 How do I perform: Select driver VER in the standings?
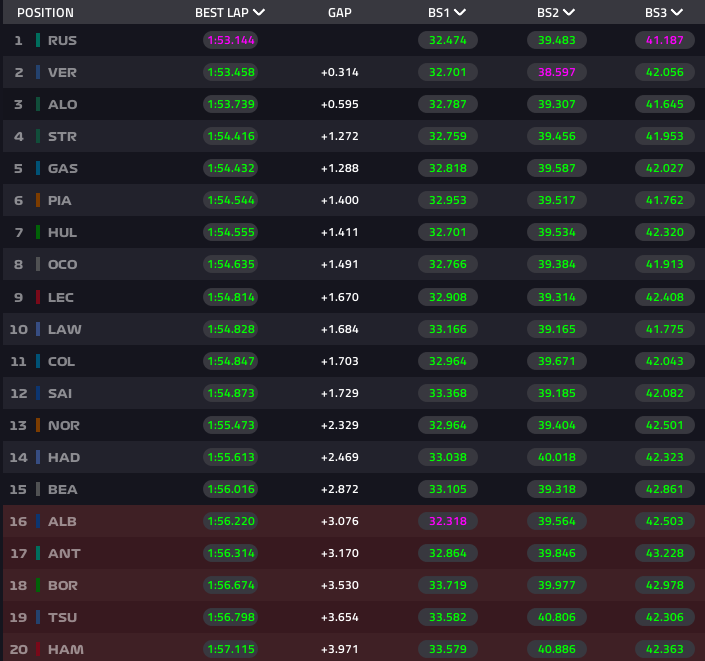point(62,73)
